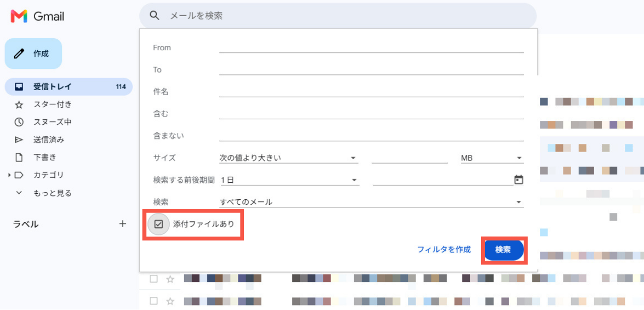
Task: Open スター付き starred folder
Action: 52,104
